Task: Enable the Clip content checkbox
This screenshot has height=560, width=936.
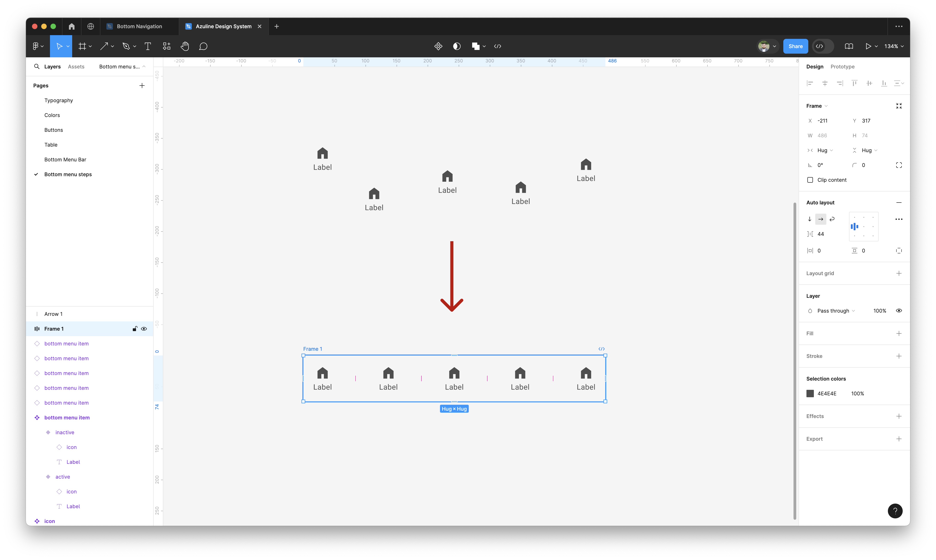Action: (x=810, y=180)
